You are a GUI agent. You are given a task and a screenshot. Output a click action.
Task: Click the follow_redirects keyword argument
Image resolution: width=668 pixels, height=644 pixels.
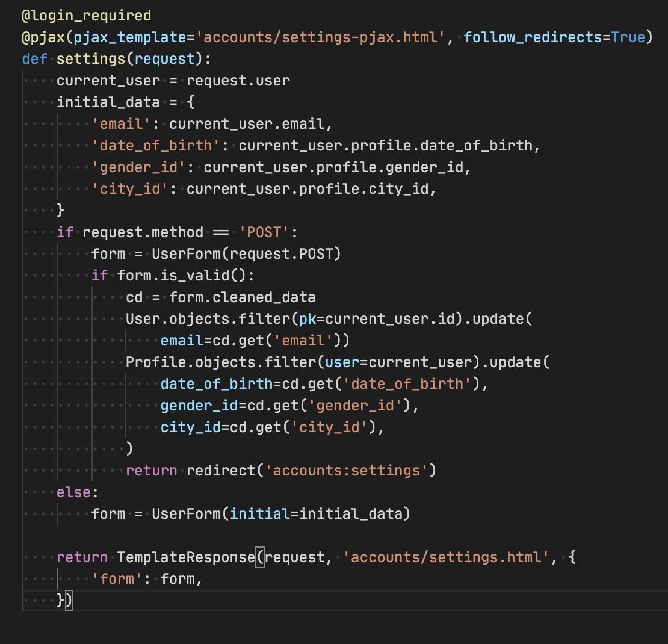(533, 37)
